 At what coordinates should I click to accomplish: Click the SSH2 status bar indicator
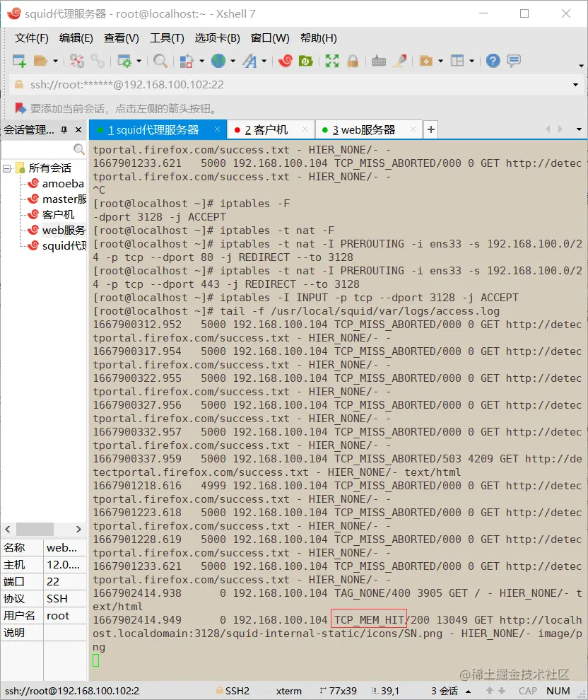pyautogui.click(x=233, y=691)
